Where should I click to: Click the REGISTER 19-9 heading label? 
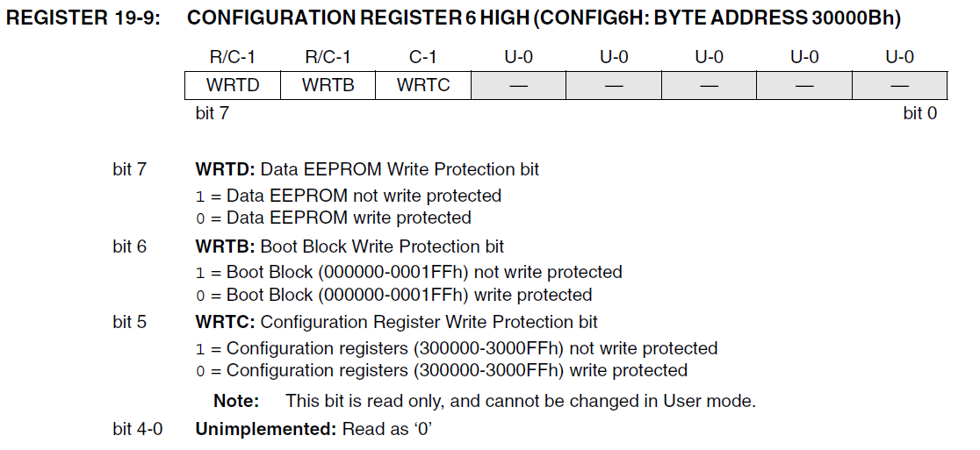83,18
